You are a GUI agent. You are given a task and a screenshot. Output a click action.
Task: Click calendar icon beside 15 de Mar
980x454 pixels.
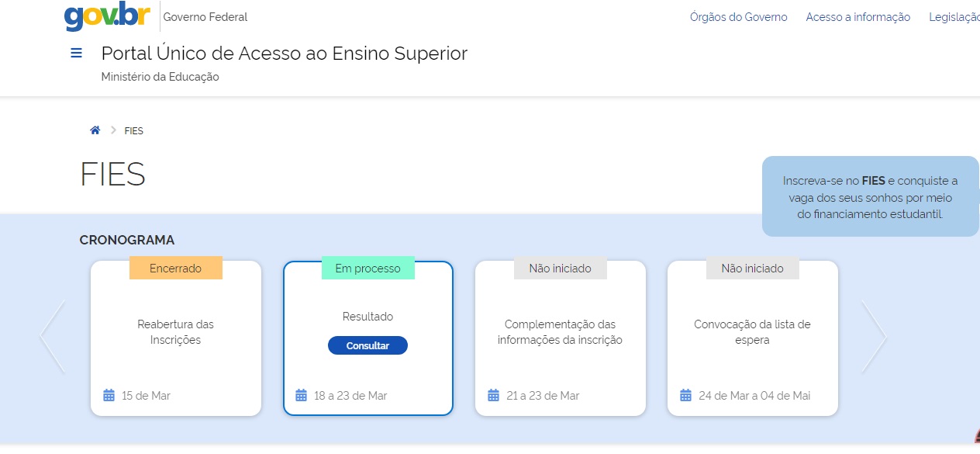pos(109,396)
